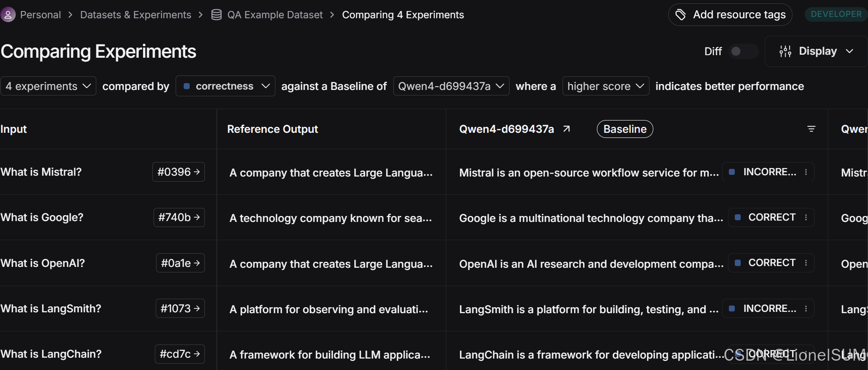This screenshot has width=868, height=370.
Task: Click Add resource tags button
Action: [x=730, y=14]
